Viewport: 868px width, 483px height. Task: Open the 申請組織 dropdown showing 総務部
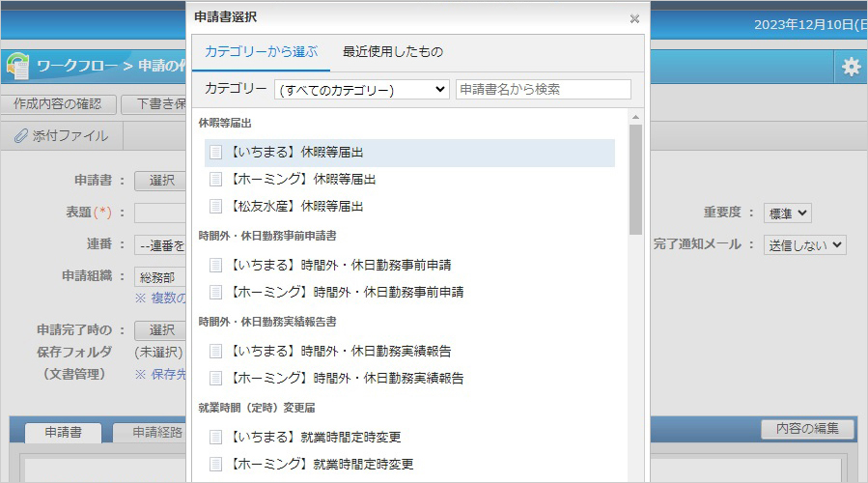(x=160, y=277)
